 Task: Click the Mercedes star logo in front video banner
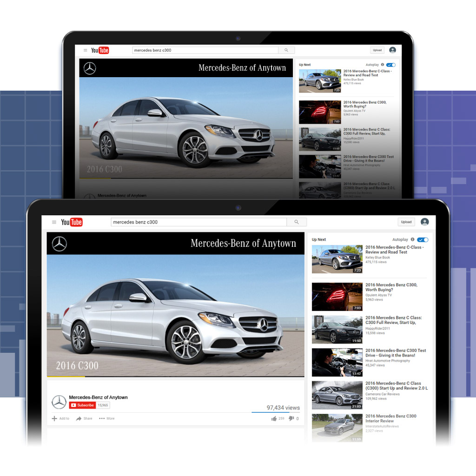tap(59, 244)
